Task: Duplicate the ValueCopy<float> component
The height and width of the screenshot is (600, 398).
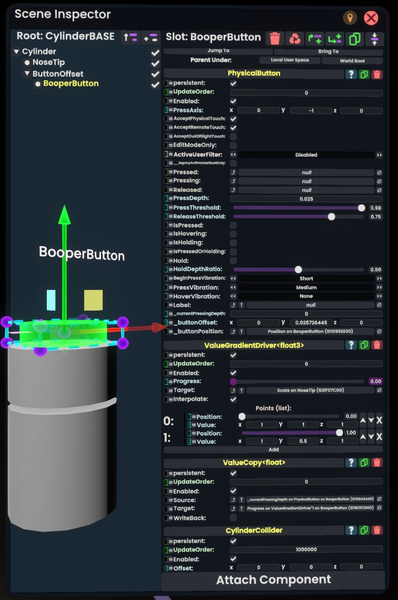Action: [364, 463]
